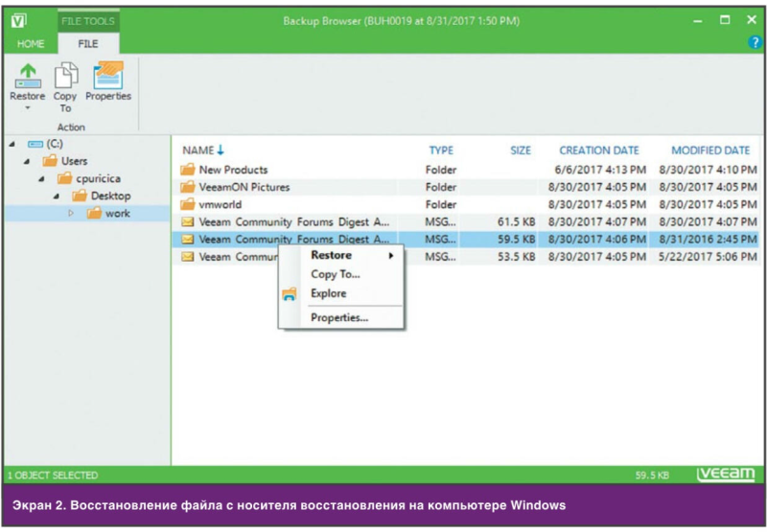Select the Users folder in tree
The width and height of the screenshot is (767, 532).
click(65, 161)
